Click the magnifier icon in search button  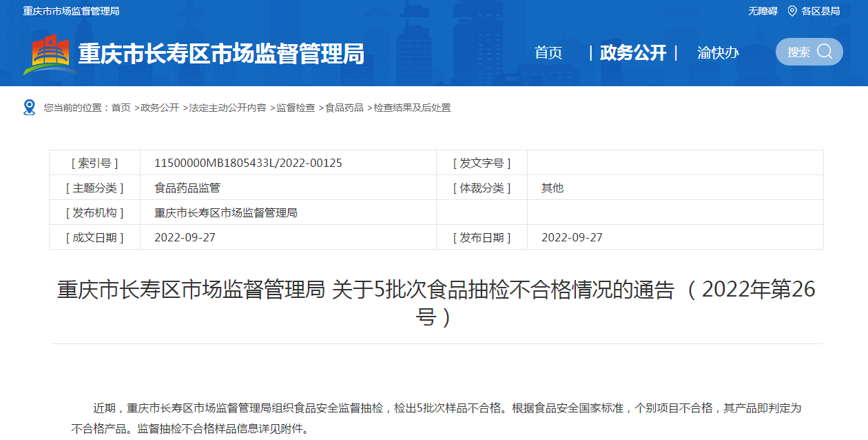coord(825,52)
